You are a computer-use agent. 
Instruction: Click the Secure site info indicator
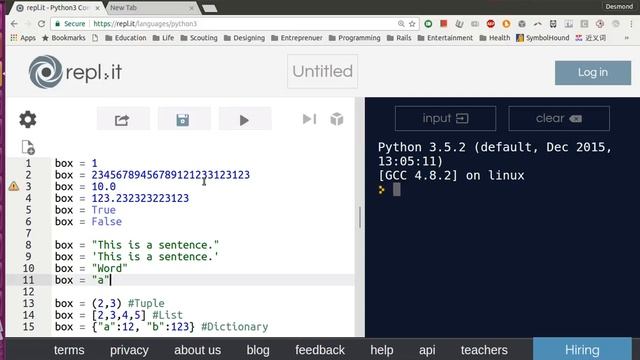click(x=70, y=24)
